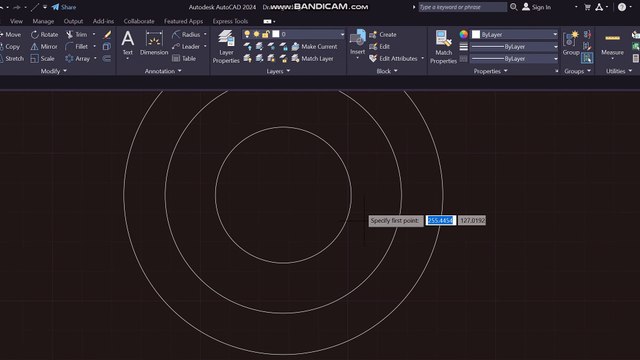Click Create block
Viewport: 640px width, 360px height.
point(383,35)
